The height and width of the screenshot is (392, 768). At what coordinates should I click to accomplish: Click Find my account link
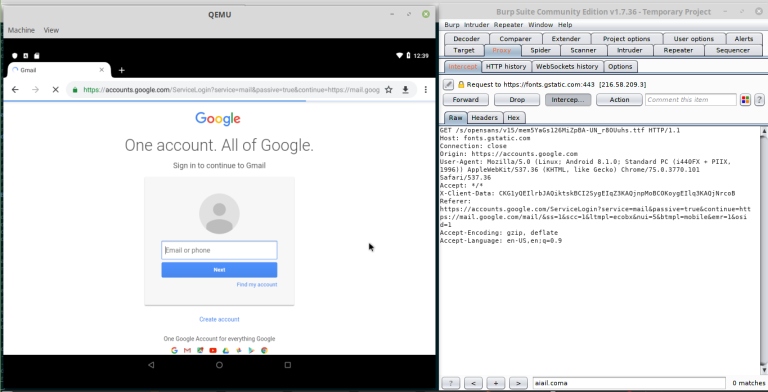[x=257, y=285]
